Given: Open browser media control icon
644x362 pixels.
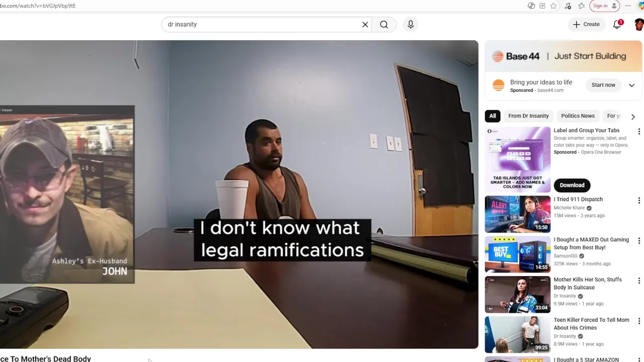Looking at the screenshot, I should click(568, 6).
